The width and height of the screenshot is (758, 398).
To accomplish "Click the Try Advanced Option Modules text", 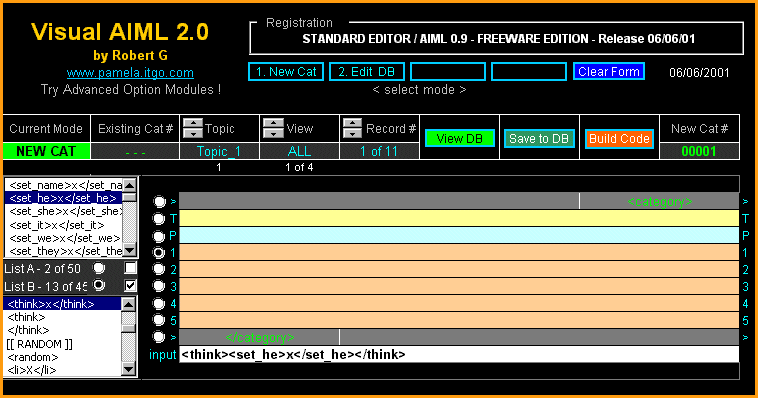I will point(131,90).
